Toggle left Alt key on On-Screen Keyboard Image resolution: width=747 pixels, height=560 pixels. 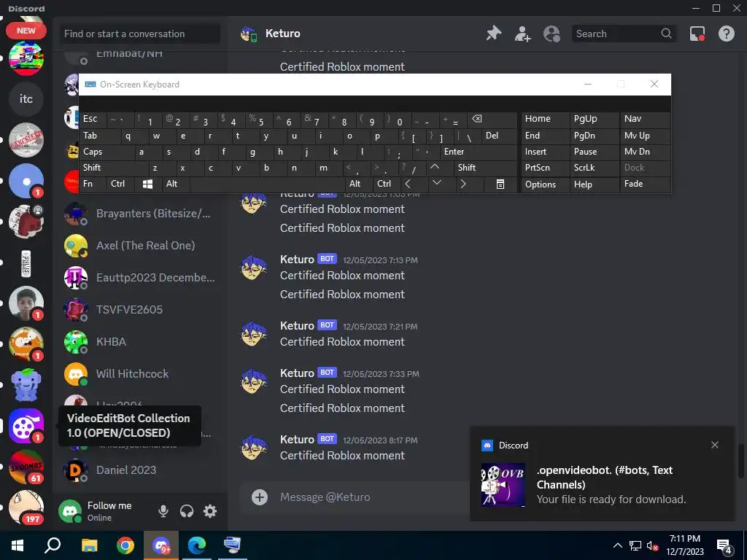coord(176,184)
